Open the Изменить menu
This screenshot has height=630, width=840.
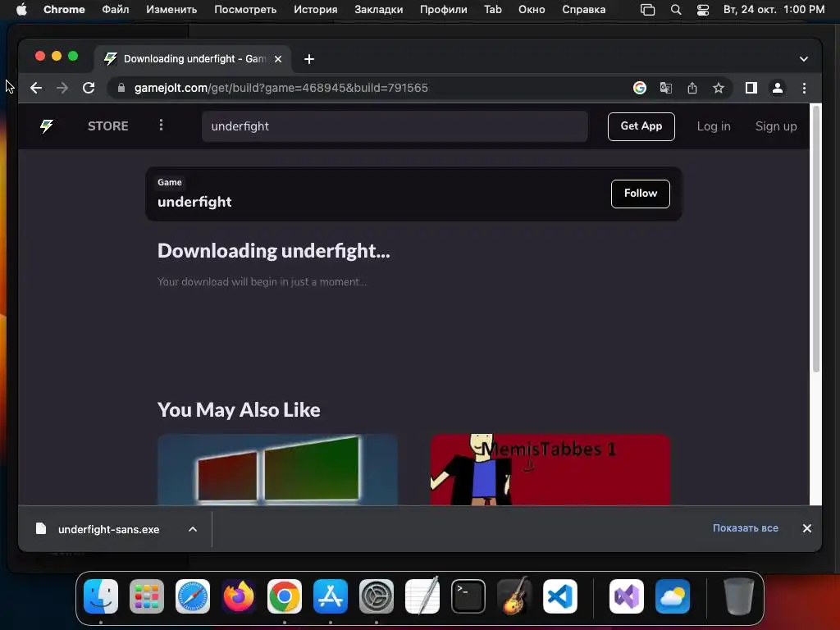(x=171, y=10)
